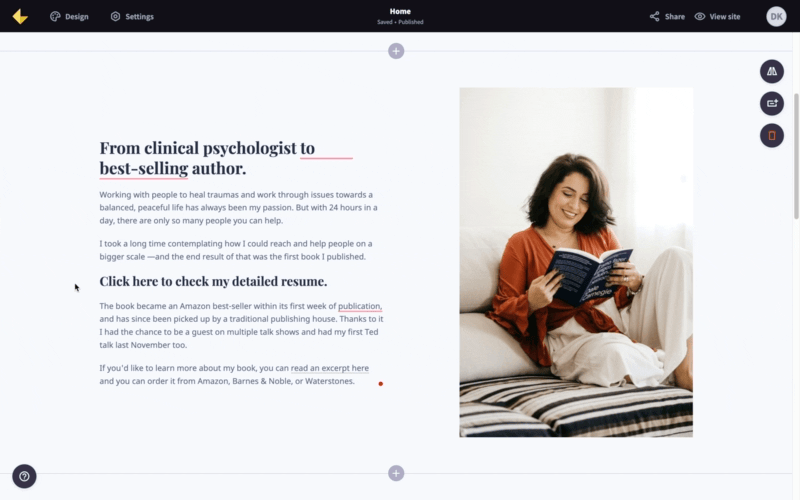Screen dimensions: 800x500
Task: Click the red dot after Waterstones text
Action: (381, 384)
